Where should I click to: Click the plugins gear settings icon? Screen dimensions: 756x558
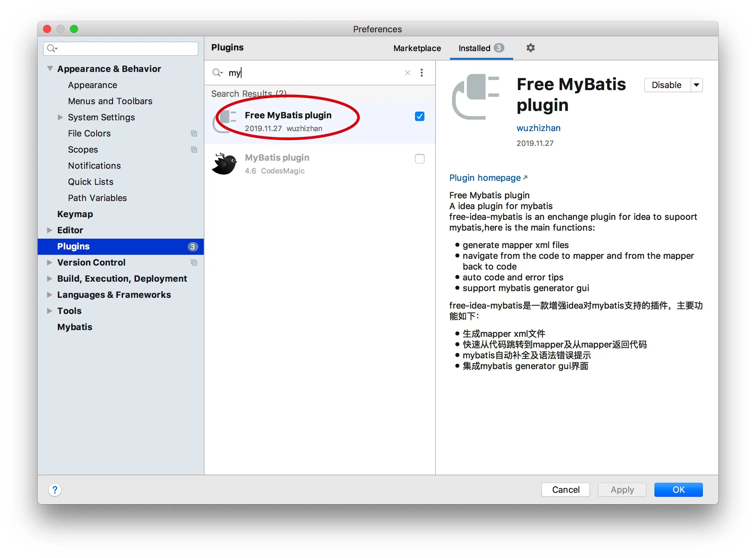[x=530, y=48]
